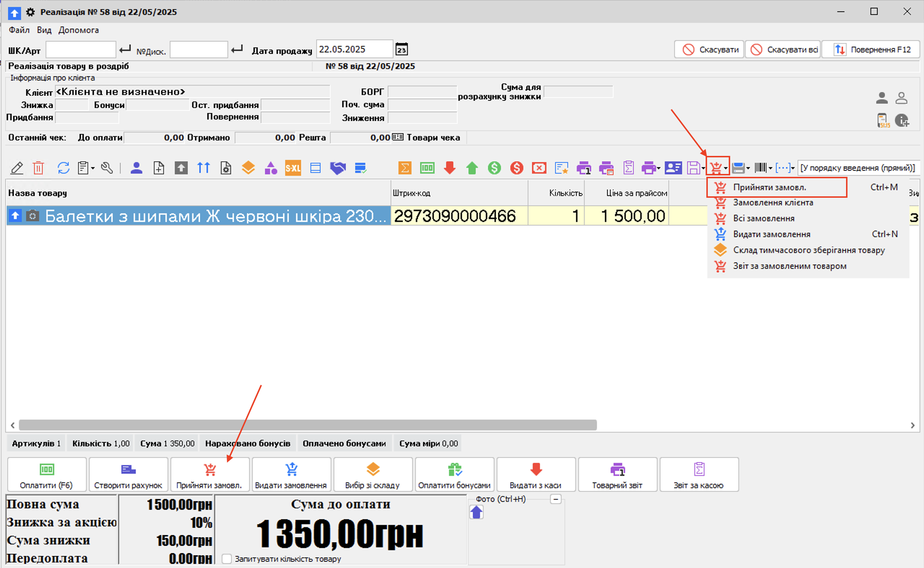This screenshot has height=568, width=924.
Task: Click the red trash delete icon
Action: click(x=38, y=168)
